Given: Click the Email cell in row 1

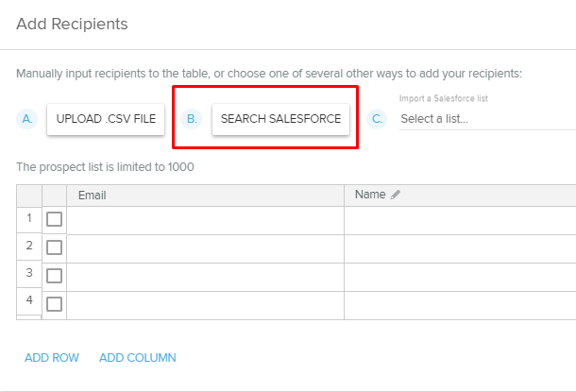Looking at the screenshot, I should (x=205, y=220).
